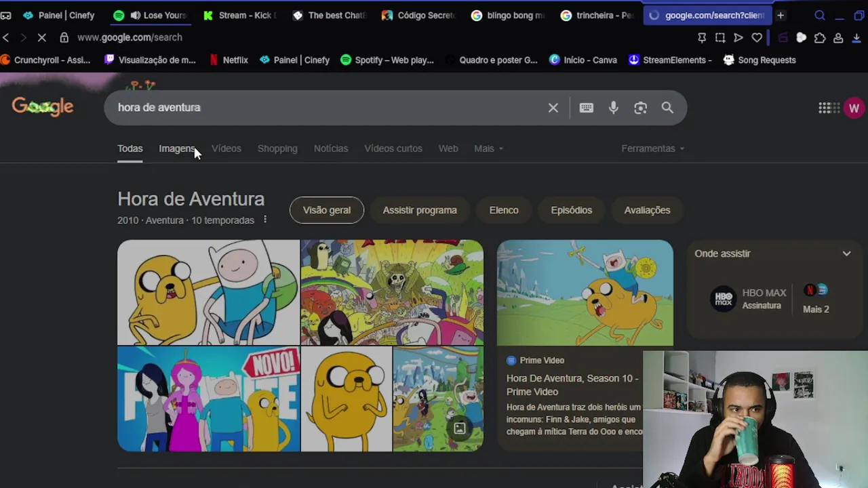Image resolution: width=868 pixels, height=488 pixels.
Task: Select the Episódios chip
Action: click(x=572, y=210)
